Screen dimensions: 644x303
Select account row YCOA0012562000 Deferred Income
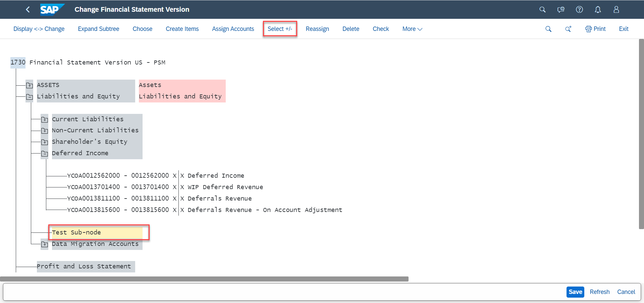[x=156, y=176]
